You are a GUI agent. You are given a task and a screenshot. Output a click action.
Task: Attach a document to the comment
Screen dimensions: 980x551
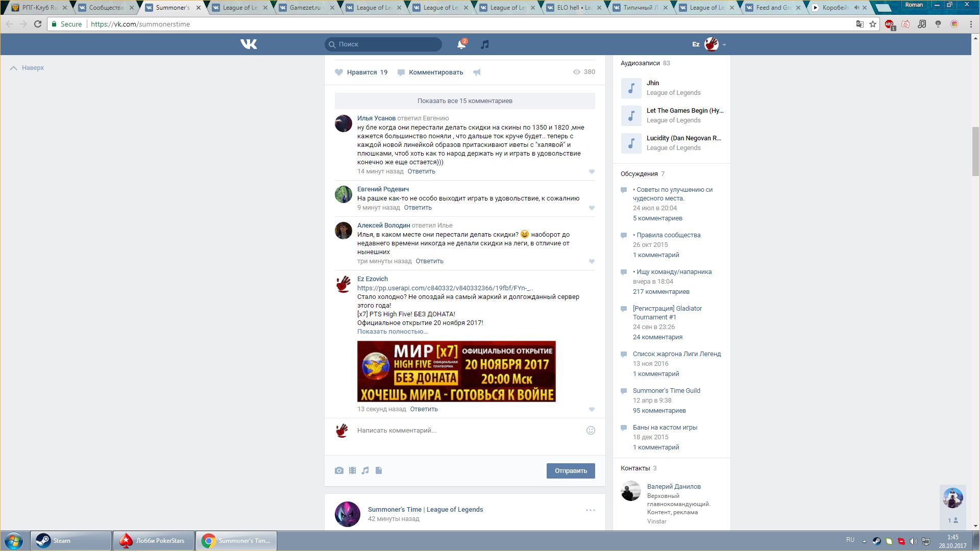click(379, 470)
